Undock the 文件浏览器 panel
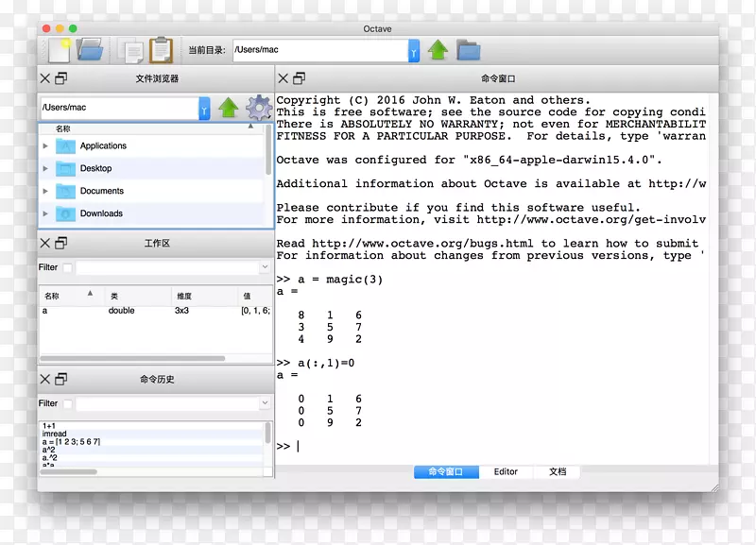This screenshot has height=545, width=756. tap(60, 78)
